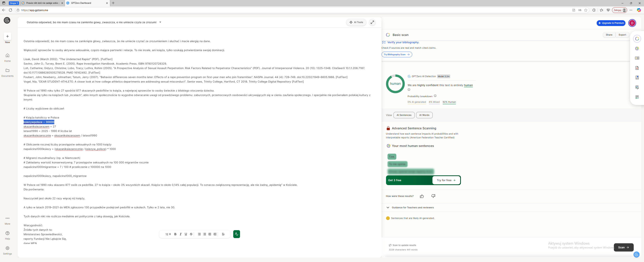Open Documents in the left sidebar
644x262 pixels.
pyautogui.click(x=7, y=72)
